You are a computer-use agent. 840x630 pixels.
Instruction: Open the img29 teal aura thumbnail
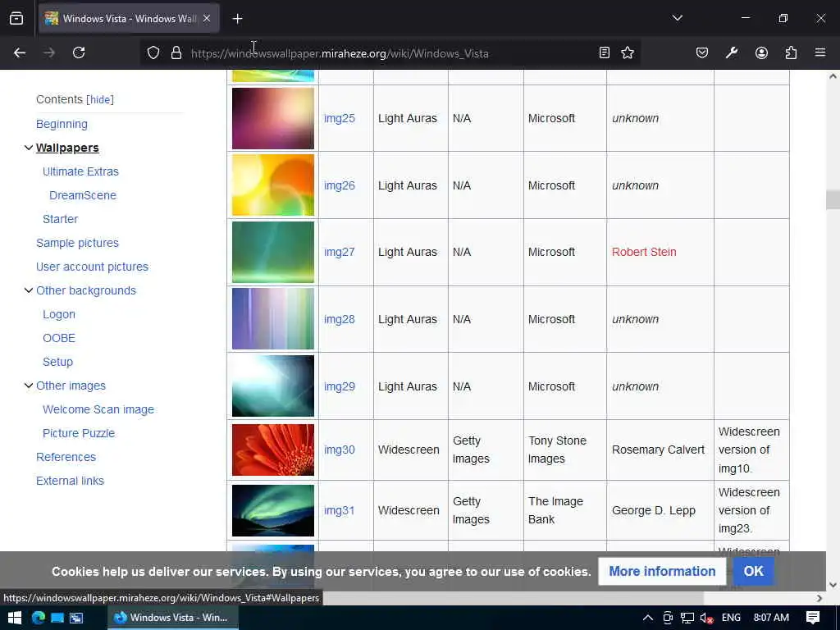tap(273, 386)
